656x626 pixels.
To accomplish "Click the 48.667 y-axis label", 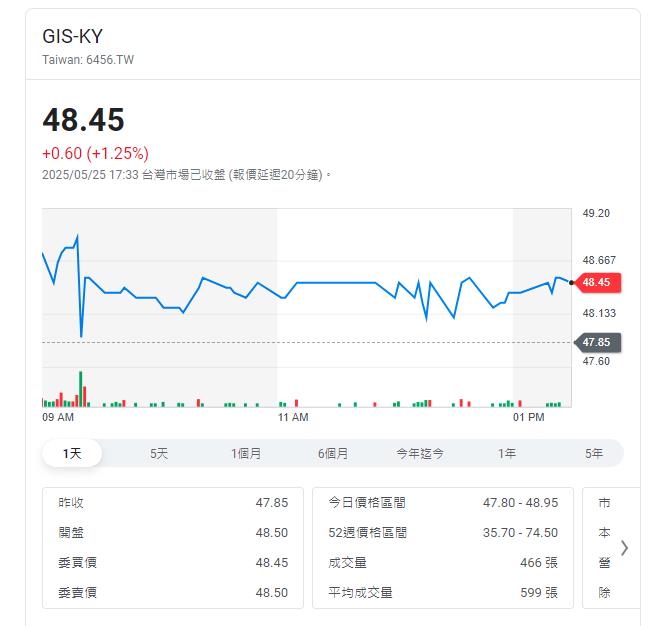I will [599, 260].
